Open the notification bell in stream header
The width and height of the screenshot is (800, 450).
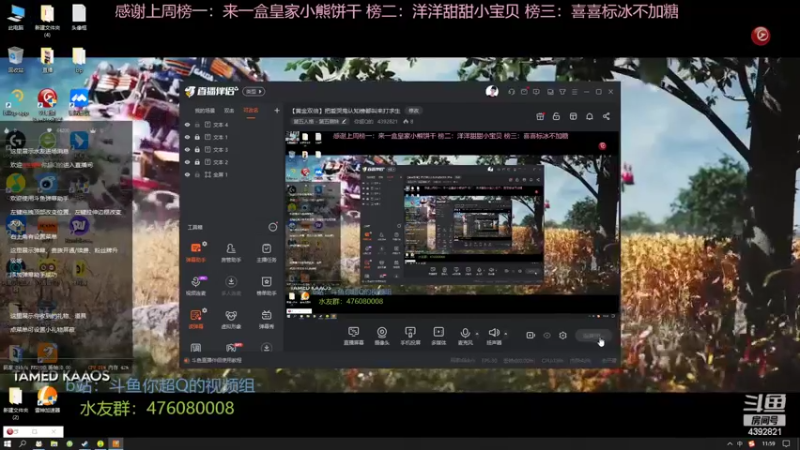[x=589, y=116]
